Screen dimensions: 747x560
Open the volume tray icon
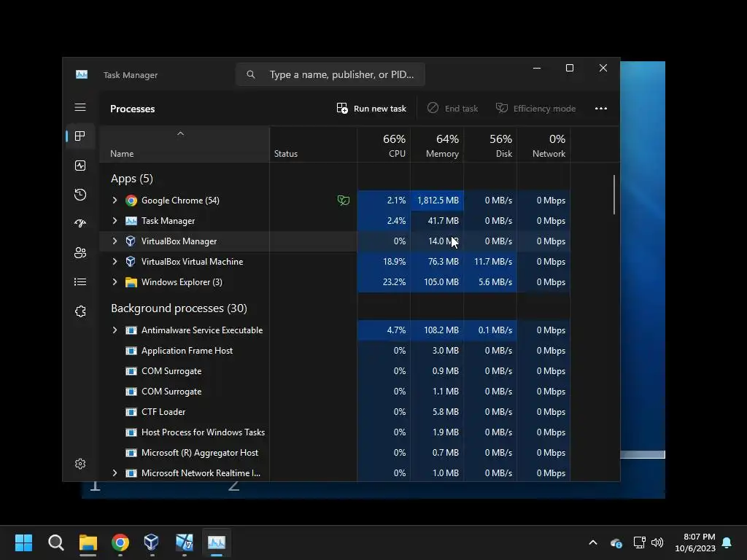657,542
